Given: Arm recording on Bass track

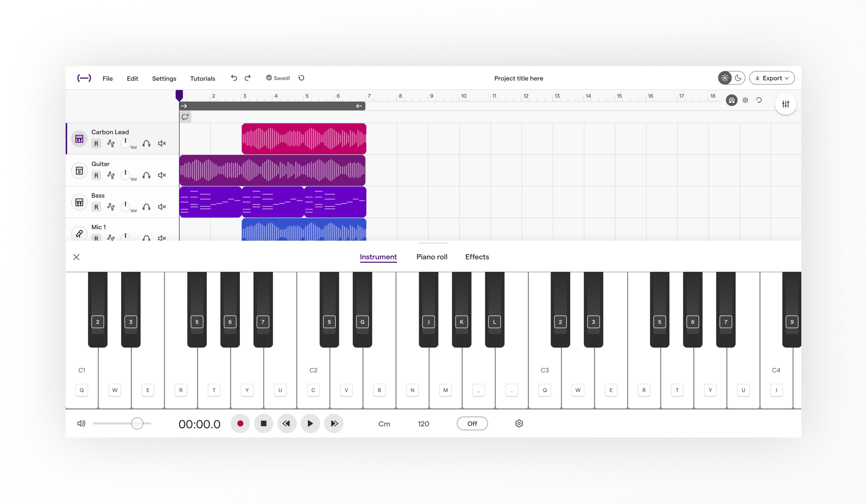Looking at the screenshot, I should (96, 207).
